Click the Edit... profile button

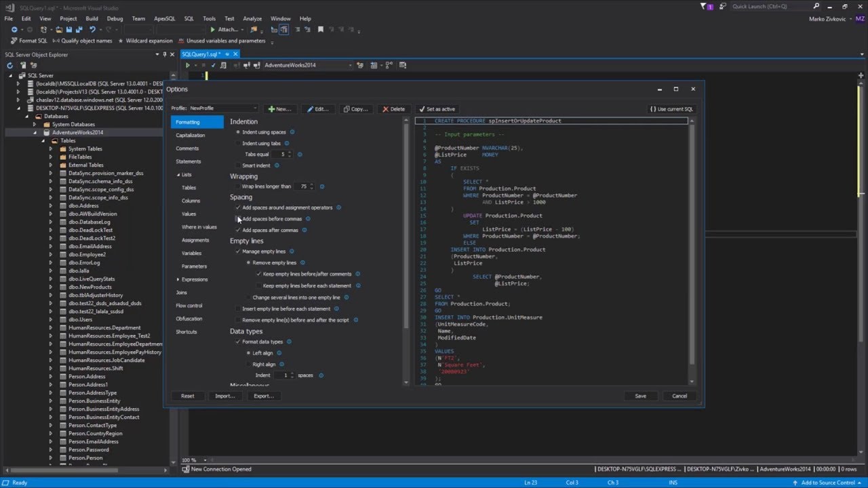pyautogui.click(x=317, y=108)
